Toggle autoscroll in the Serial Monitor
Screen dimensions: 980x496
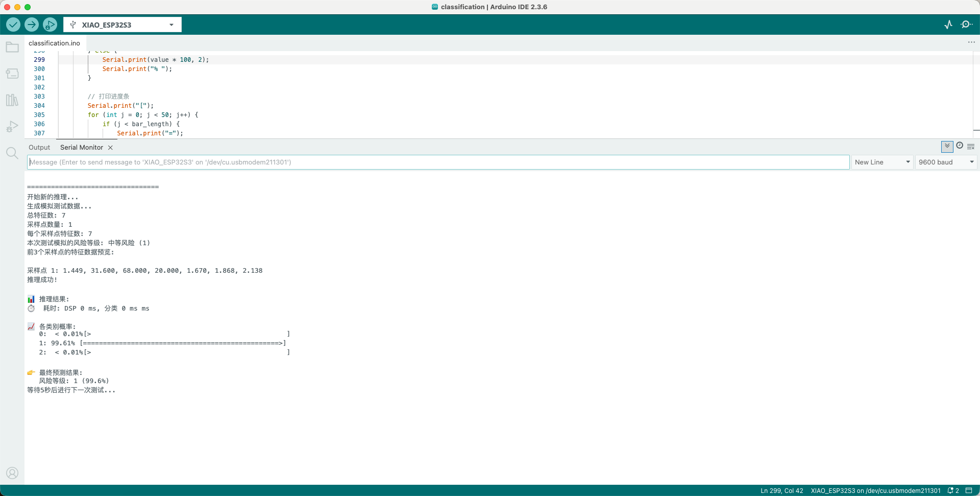pyautogui.click(x=947, y=147)
